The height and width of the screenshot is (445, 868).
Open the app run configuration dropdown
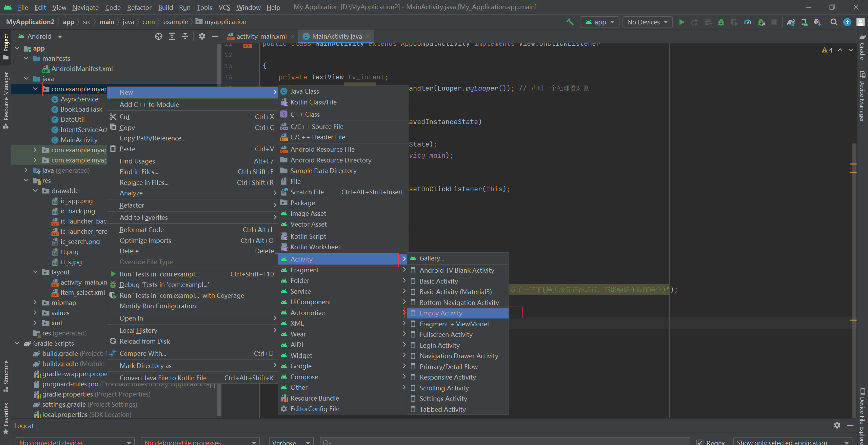point(599,22)
